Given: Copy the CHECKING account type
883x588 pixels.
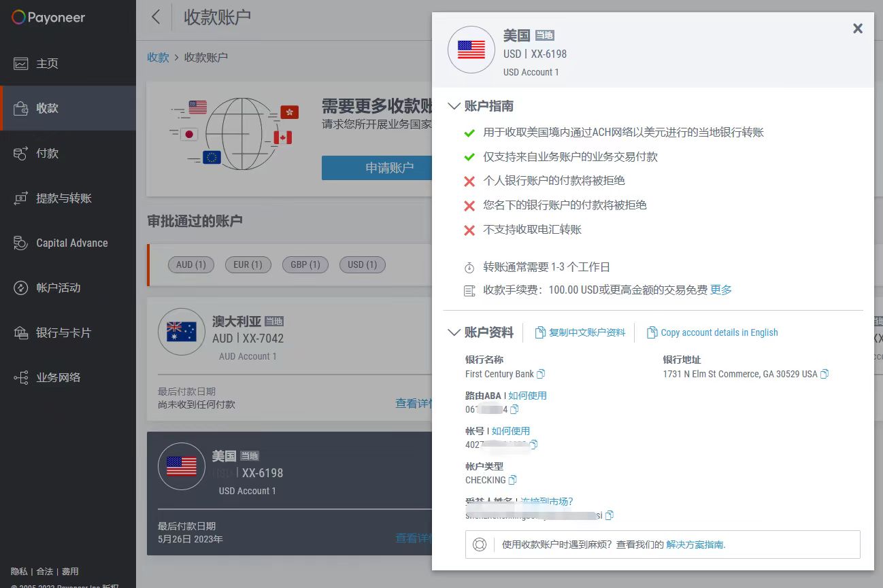Looking at the screenshot, I should (512, 480).
